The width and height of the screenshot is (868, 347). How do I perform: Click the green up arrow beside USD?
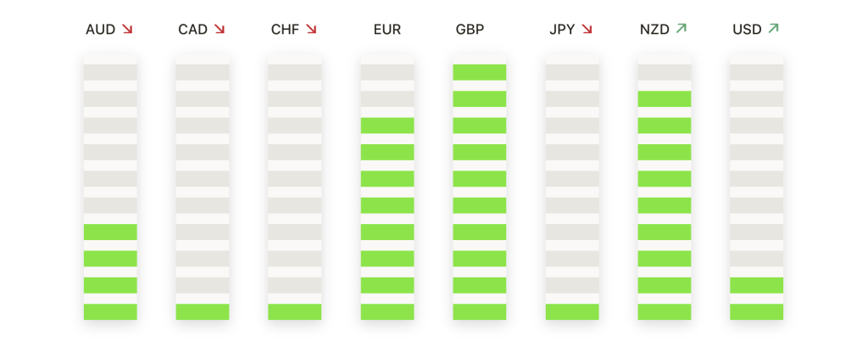click(x=772, y=30)
